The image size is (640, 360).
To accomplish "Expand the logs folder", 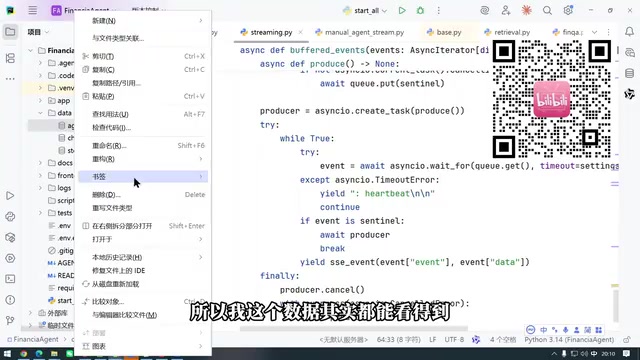I will click(x=40, y=188).
